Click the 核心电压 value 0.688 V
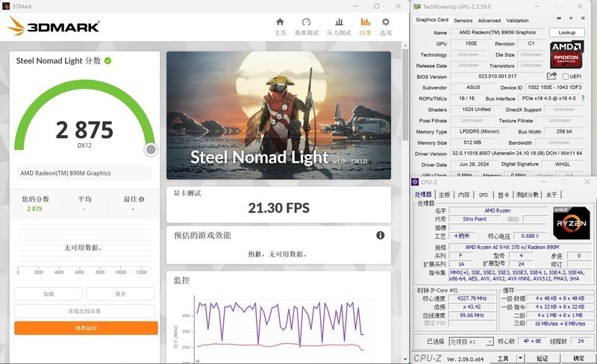Image resolution: width=597 pixels, height=364 pixels. [530, 236]
